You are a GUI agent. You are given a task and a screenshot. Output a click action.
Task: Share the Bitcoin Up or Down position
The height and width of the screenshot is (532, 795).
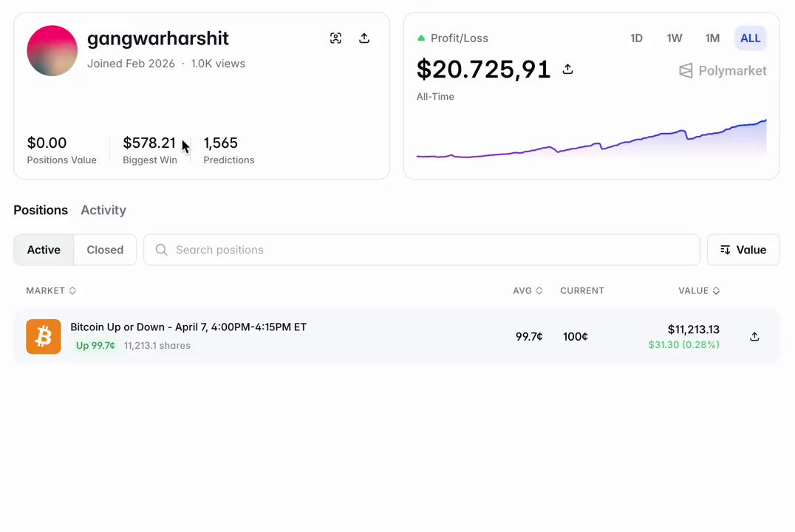click(754, 337)
